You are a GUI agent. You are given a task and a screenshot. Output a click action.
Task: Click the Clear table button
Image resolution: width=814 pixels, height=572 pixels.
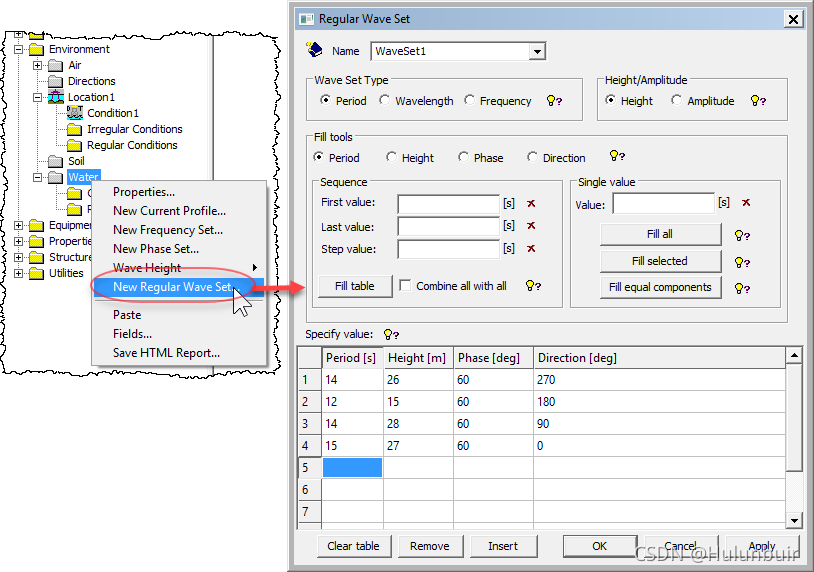click(x=354, y=546)
